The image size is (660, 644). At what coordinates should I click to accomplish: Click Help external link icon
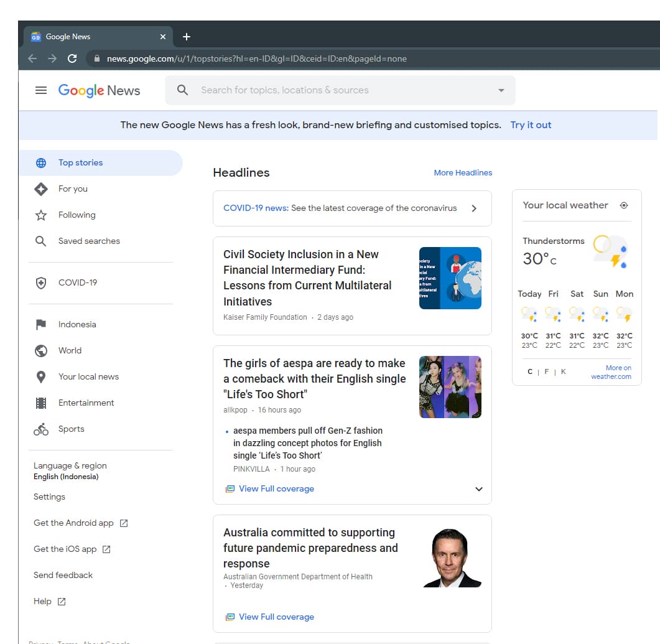62,602
